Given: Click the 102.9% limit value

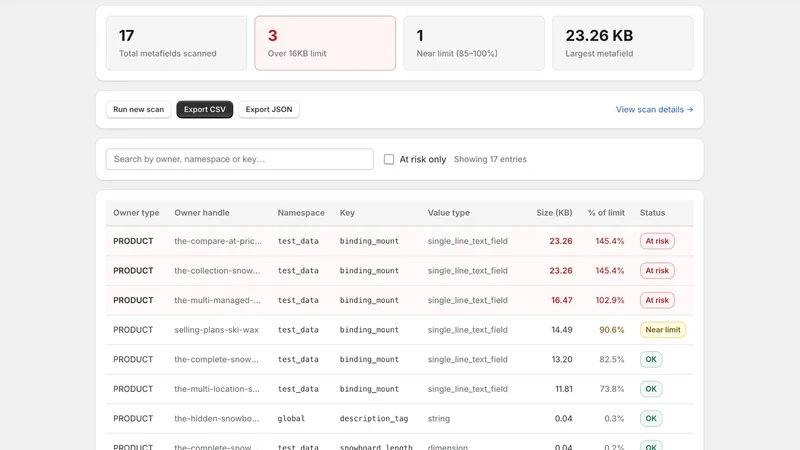Looking at the screenshot, I should click(610, 300).
